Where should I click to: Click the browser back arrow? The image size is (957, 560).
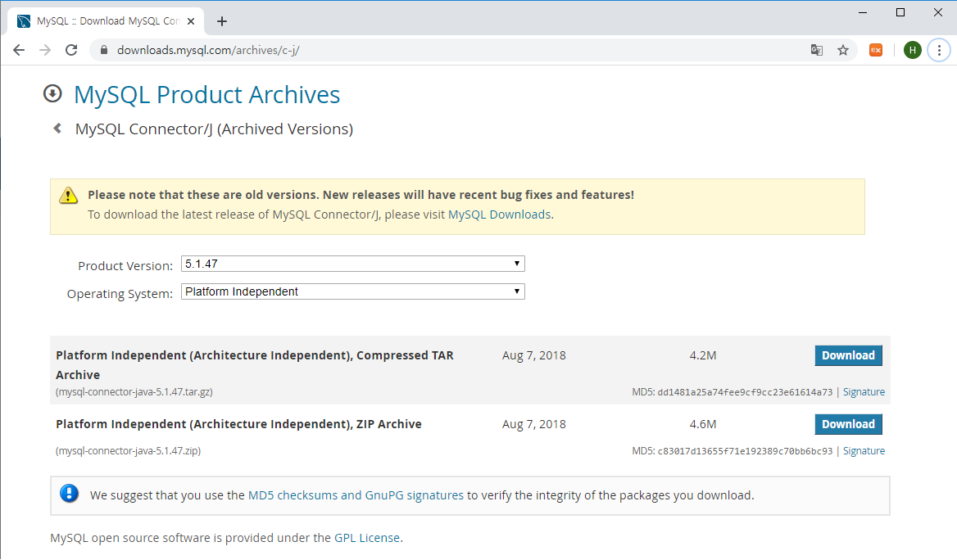(19, 50)
